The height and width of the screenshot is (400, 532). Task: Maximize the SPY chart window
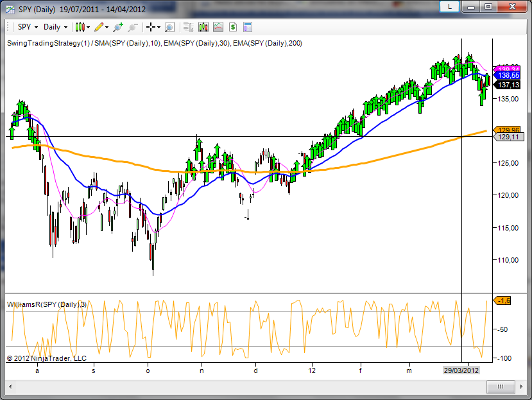click(488, 6)
